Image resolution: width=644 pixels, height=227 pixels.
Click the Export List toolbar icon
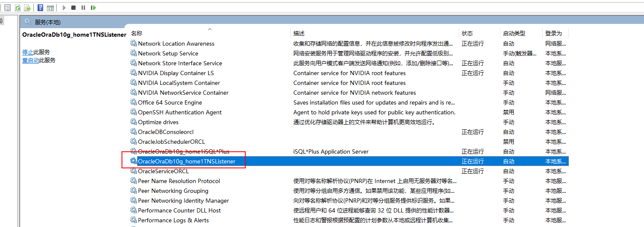click(x=27, y=8)
